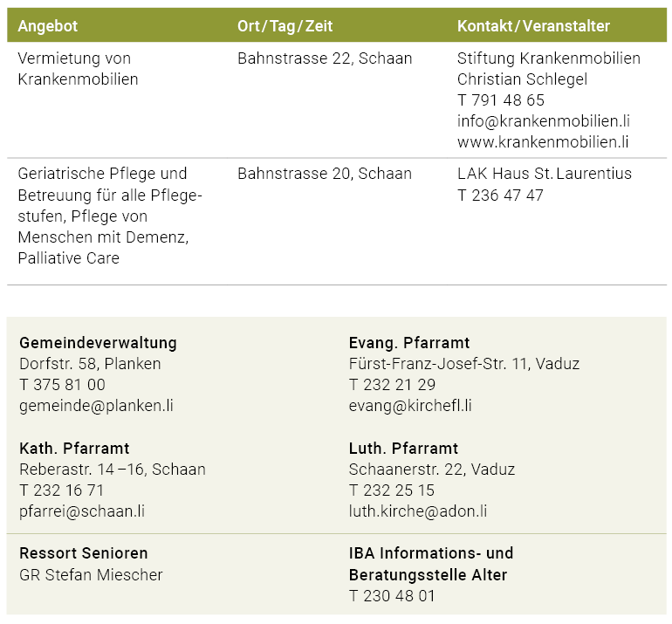
Task: Click the luth.kirche@adon.li email address
Action: coord(418,511)
